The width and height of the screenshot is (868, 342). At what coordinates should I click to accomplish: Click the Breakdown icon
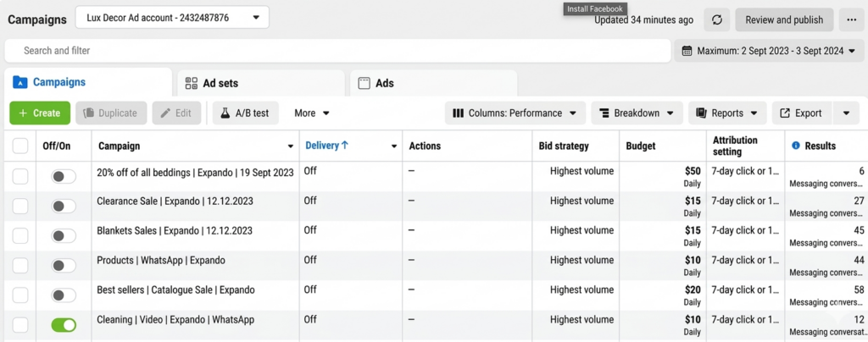(604, 113)
